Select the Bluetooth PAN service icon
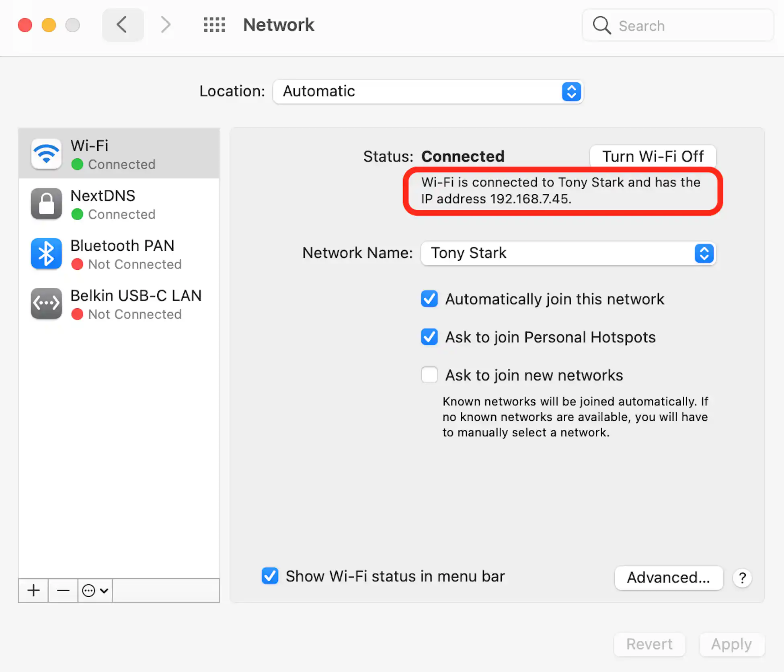The height and width of the screenshot is (672, 784). [x=46, y=254]
